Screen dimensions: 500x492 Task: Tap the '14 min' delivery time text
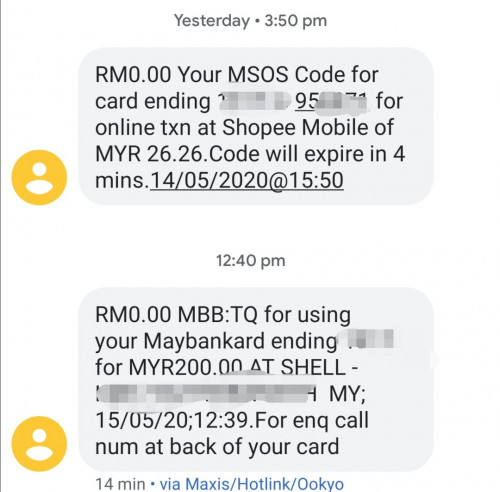120,484
